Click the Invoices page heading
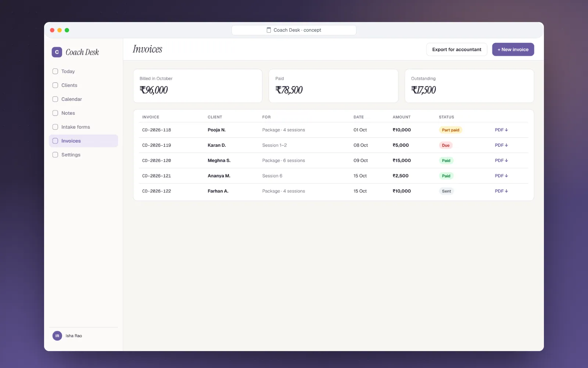 (147, 49)
